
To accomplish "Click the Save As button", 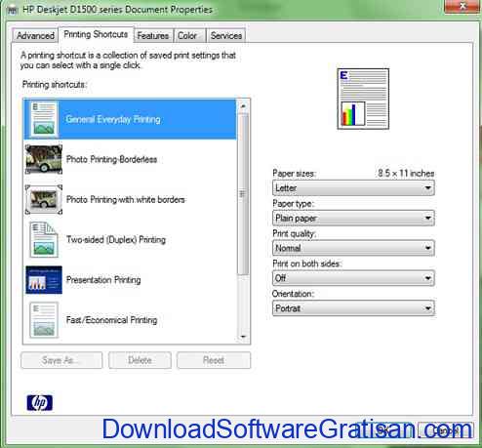I will [x=61, y=360].
